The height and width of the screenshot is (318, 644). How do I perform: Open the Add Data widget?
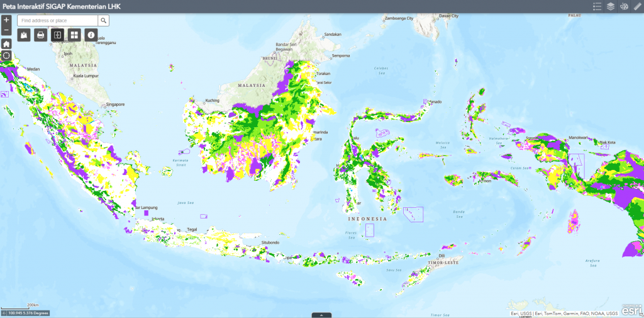coord(25,35)
